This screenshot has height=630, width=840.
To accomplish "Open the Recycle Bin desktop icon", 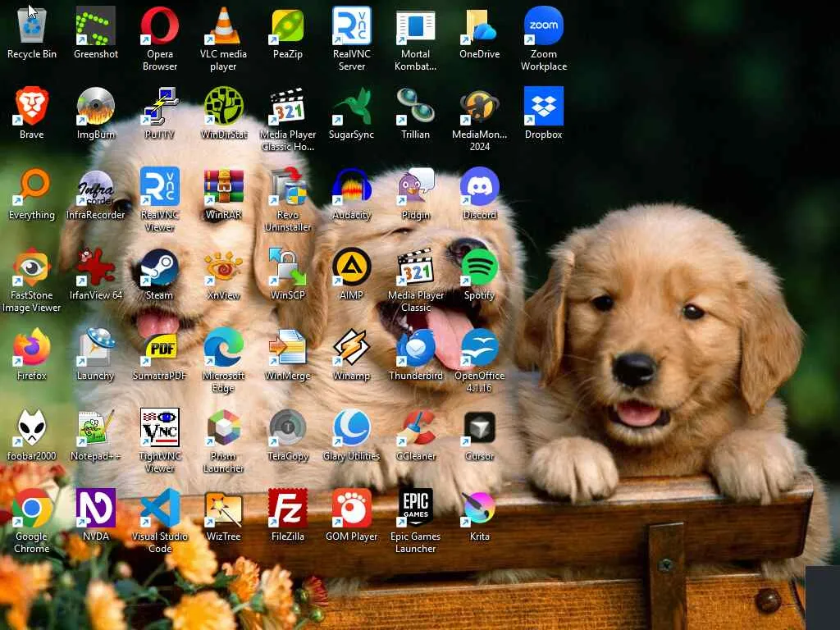I will coord(32,25).
